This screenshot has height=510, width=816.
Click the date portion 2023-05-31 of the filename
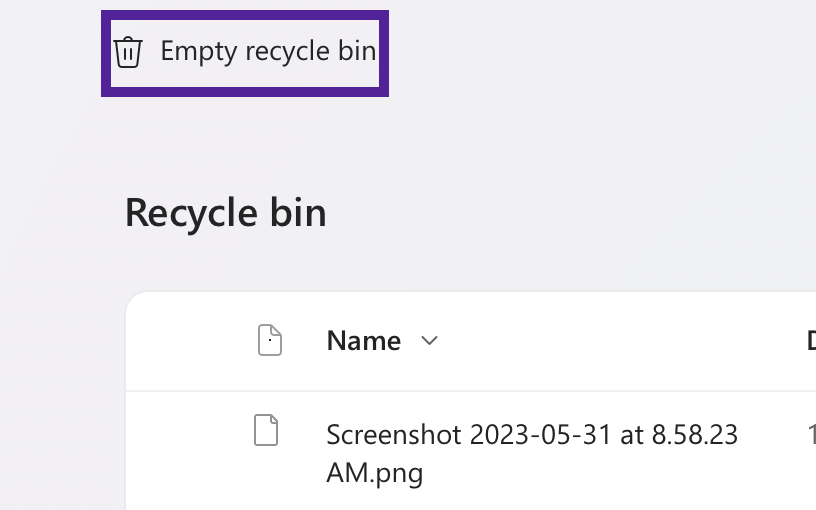[x=541, y=435]
